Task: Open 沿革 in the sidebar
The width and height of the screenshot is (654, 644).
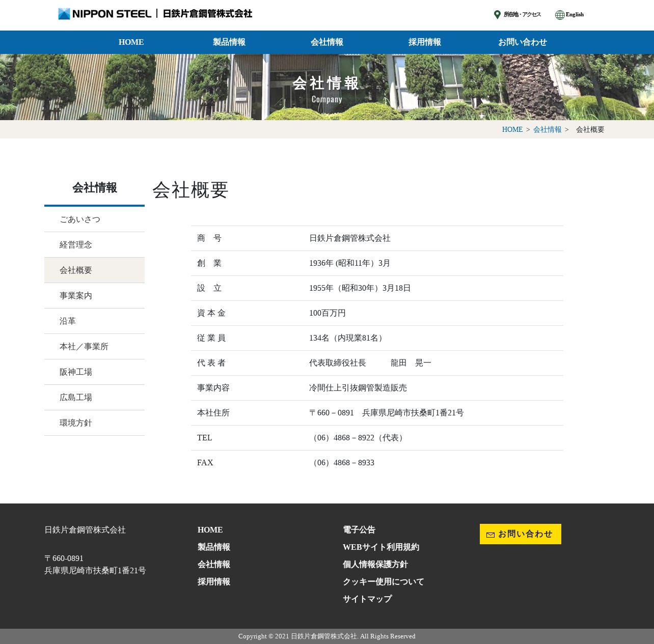Action: pyautogui.click(x=68, y=321)
